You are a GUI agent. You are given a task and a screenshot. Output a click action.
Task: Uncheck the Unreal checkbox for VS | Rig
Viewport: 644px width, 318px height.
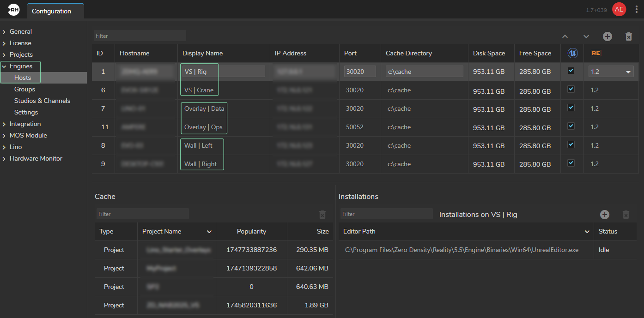[571, 71]
